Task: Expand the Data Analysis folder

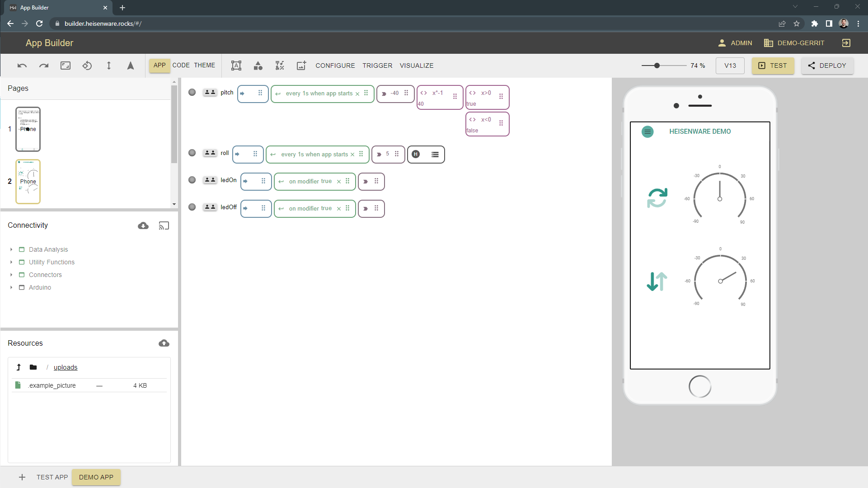Action: [11, 249]
